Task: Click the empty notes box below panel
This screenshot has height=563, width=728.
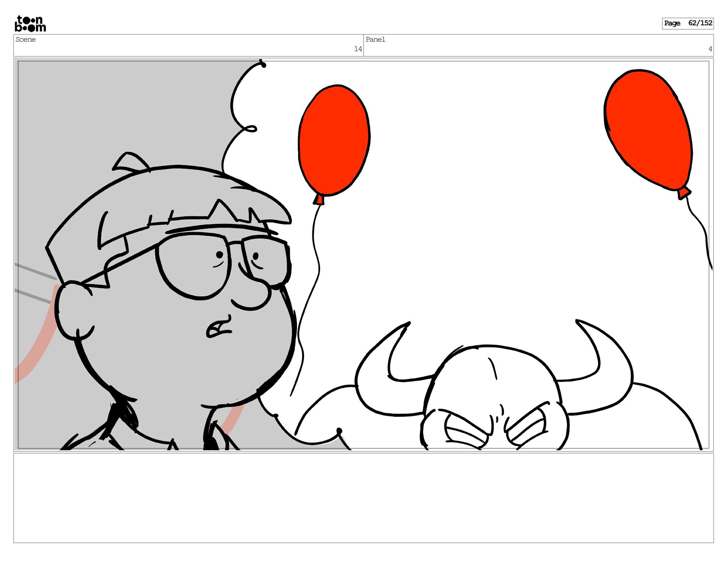Action: [x=363, y=497]
